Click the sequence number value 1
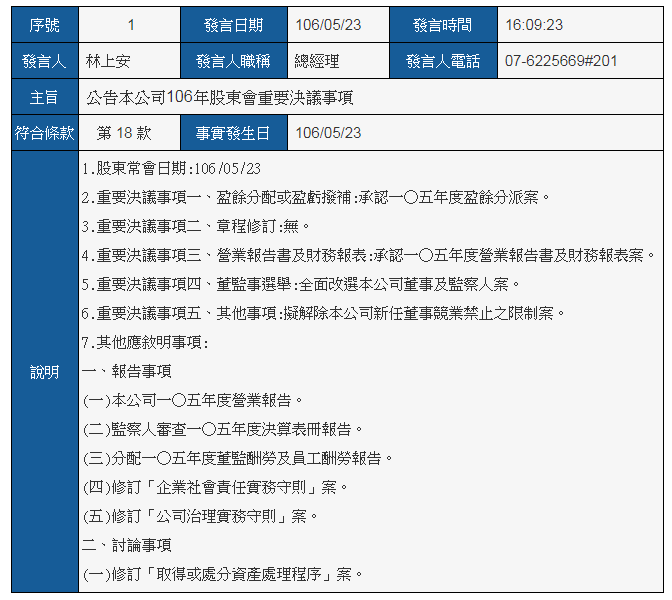Image resolution: width=672 pixels, height=600 pixels. 130,25
